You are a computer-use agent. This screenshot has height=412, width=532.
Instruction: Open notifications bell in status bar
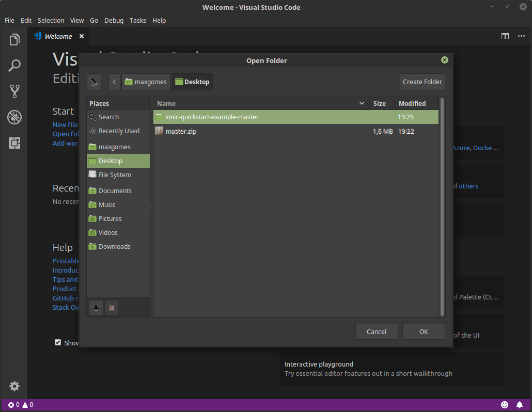[520, 405]
